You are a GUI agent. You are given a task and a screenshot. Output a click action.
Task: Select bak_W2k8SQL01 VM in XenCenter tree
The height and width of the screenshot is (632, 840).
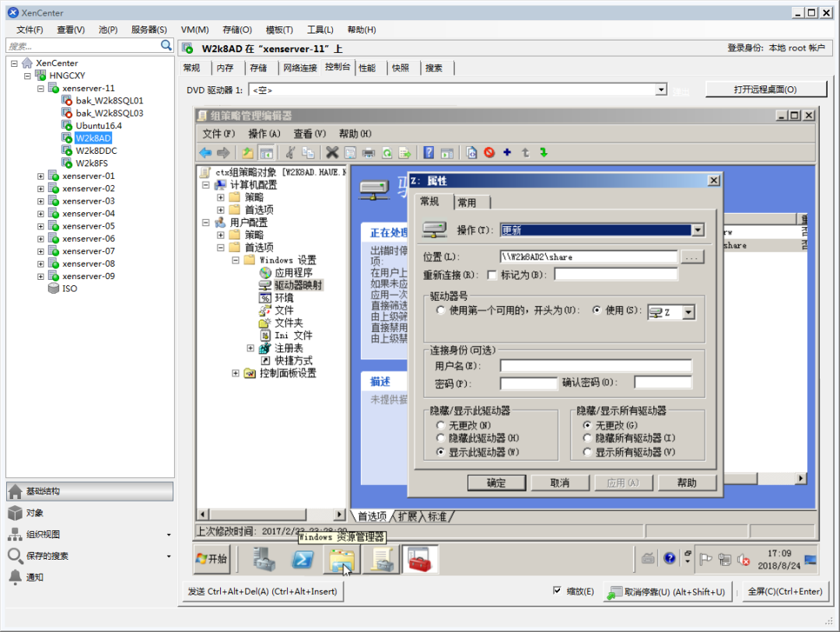point(110,101)
